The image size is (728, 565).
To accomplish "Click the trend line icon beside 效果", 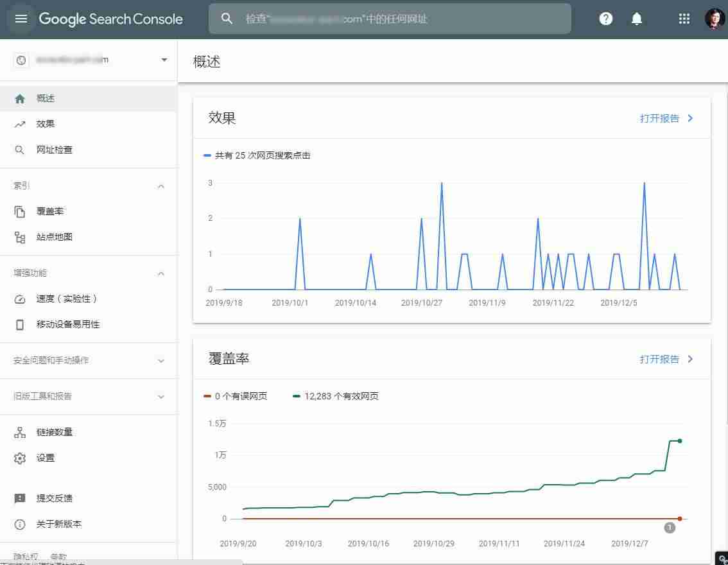I will tap(19, 124).
